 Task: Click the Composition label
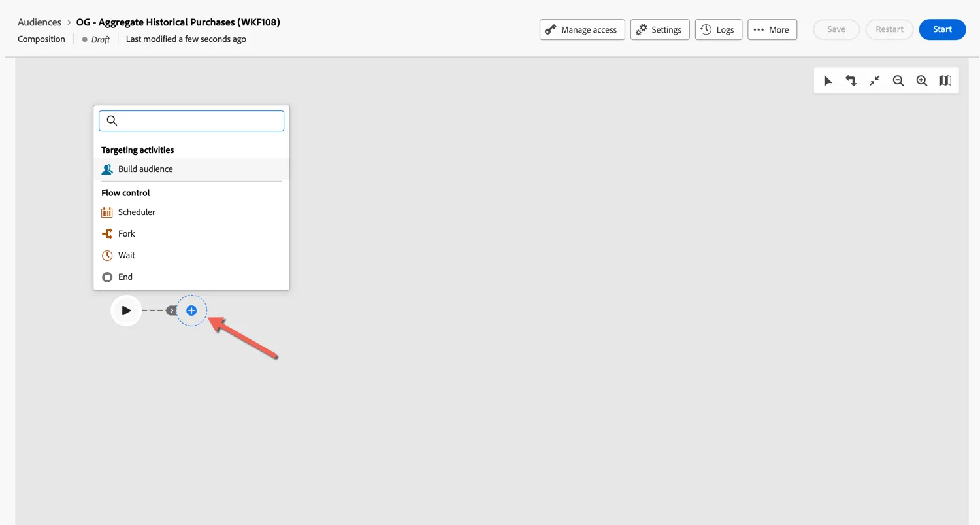pos(41,39)
